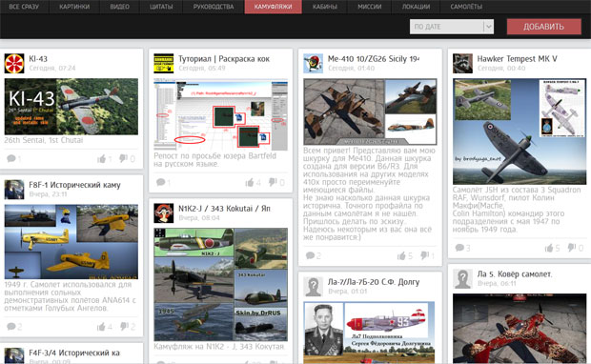The height and width of the screenshot is (364, 591).
Task: Open the КАБИНЫ tab
Action: [x=324, y=7]
